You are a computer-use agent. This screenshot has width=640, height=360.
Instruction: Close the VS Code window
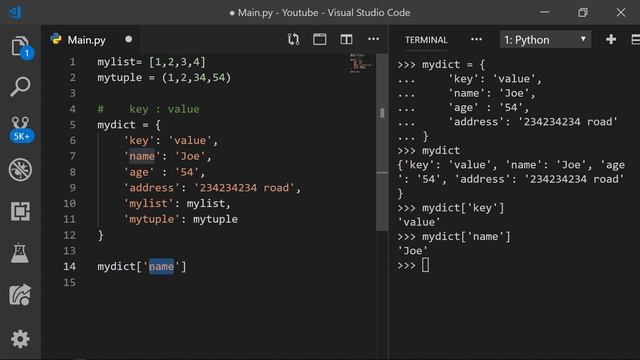[x=621, y=12]
